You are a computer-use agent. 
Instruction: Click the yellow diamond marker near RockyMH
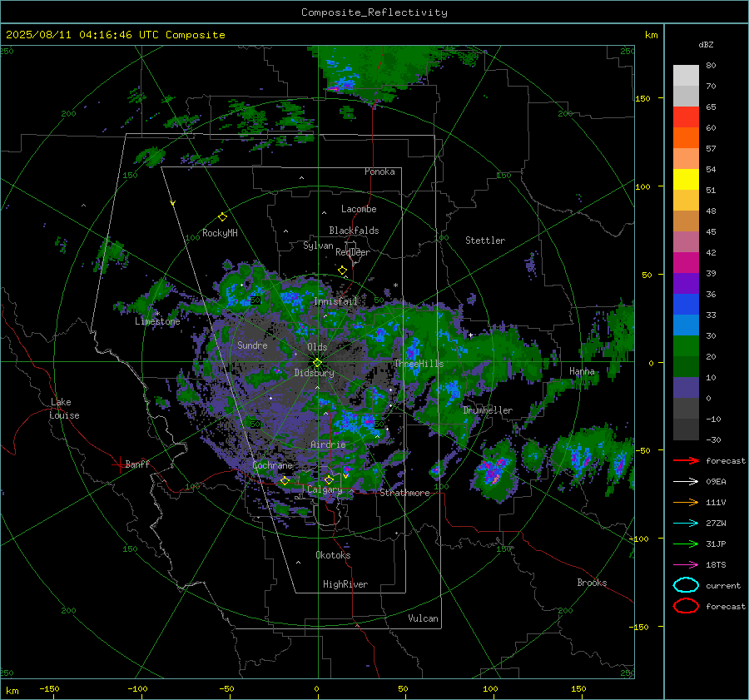(x=222, y=217)
